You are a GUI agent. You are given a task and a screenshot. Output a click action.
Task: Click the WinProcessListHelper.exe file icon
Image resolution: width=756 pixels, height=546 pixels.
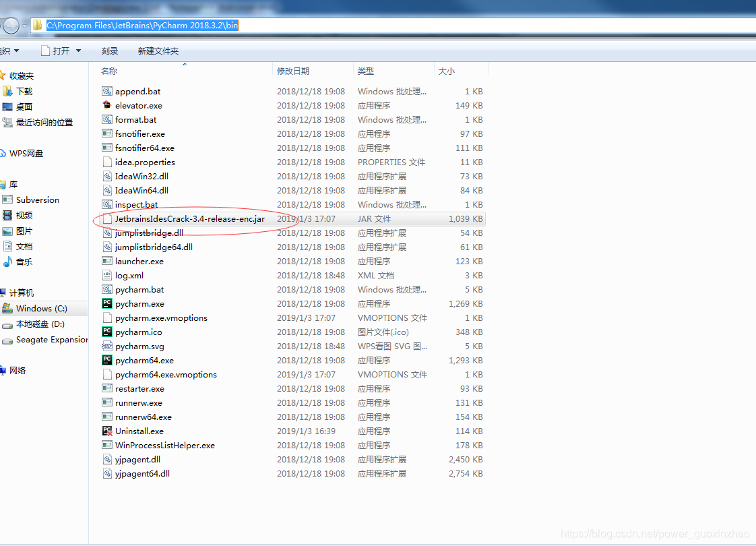(107, 445)
